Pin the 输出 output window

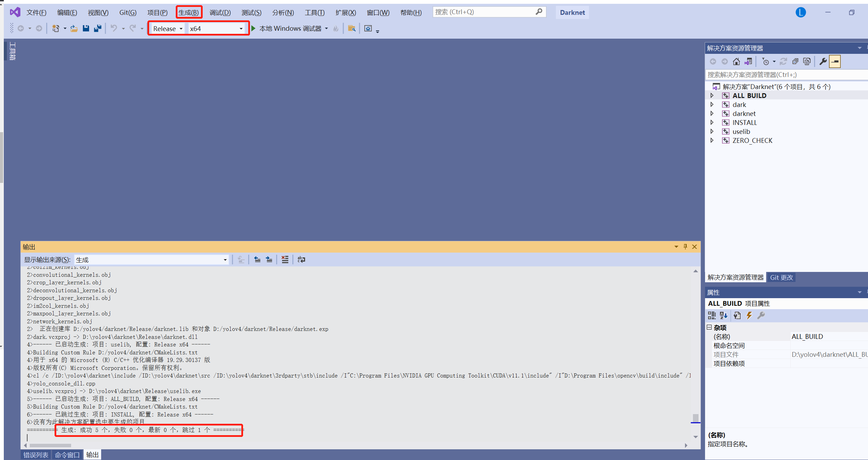(685, 247)
